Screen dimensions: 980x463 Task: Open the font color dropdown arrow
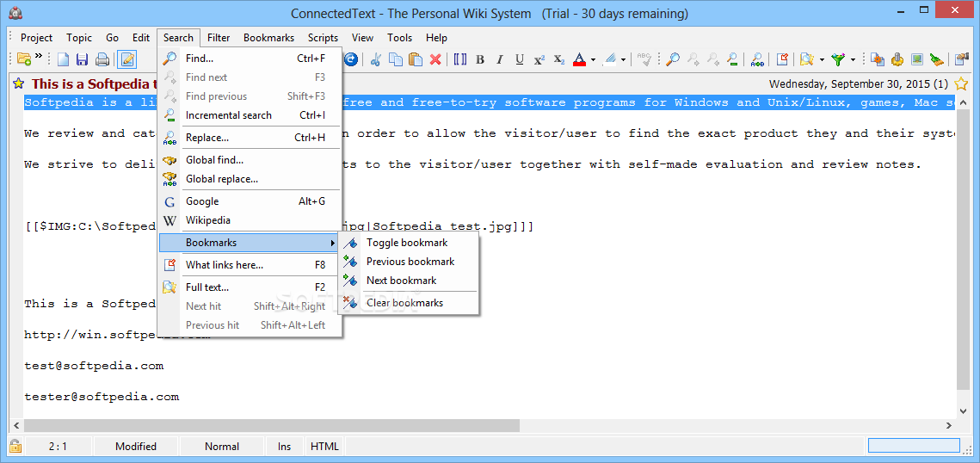[593, 60]
